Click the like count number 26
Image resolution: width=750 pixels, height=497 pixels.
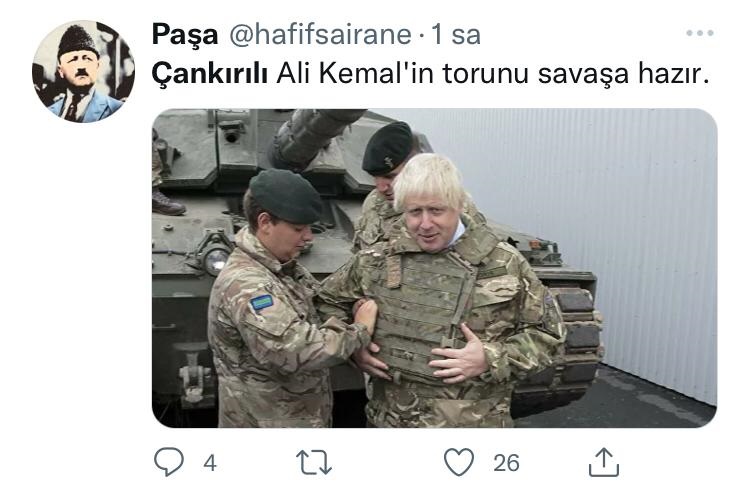507,463
